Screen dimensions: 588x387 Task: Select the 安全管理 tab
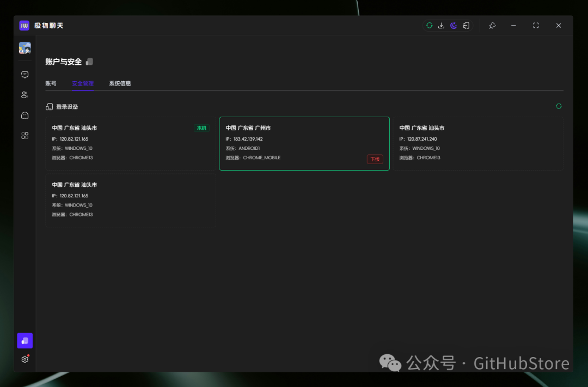click(83, 83)
